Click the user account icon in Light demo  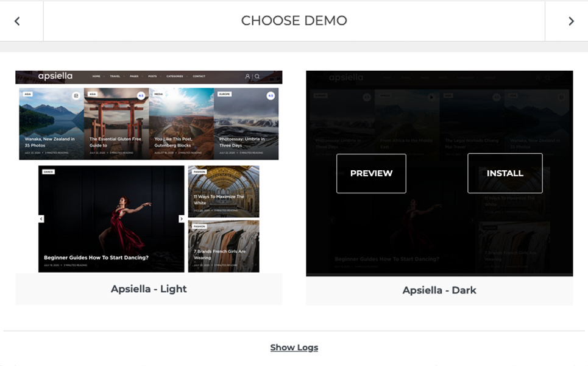(247, 76)
